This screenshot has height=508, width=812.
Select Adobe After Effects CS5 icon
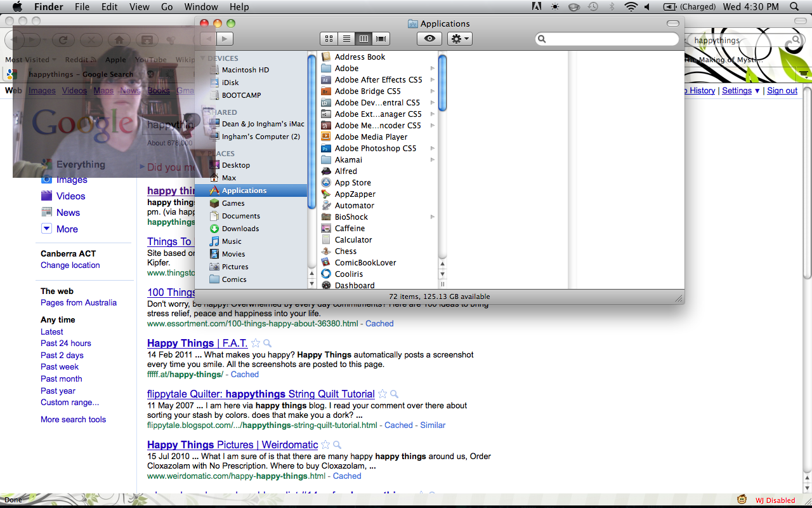326,80
